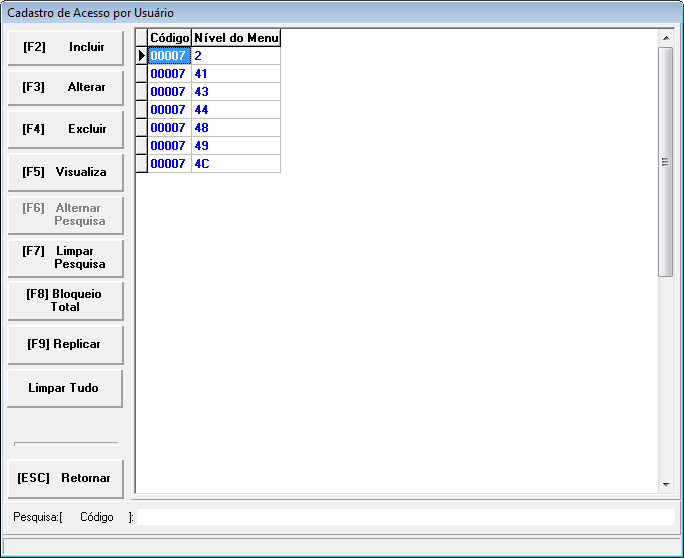Viewport: 684px width, 558px height.
Task: Click the scrollbar up arrow
Action: pyautogui.click(x=666, y=38)
